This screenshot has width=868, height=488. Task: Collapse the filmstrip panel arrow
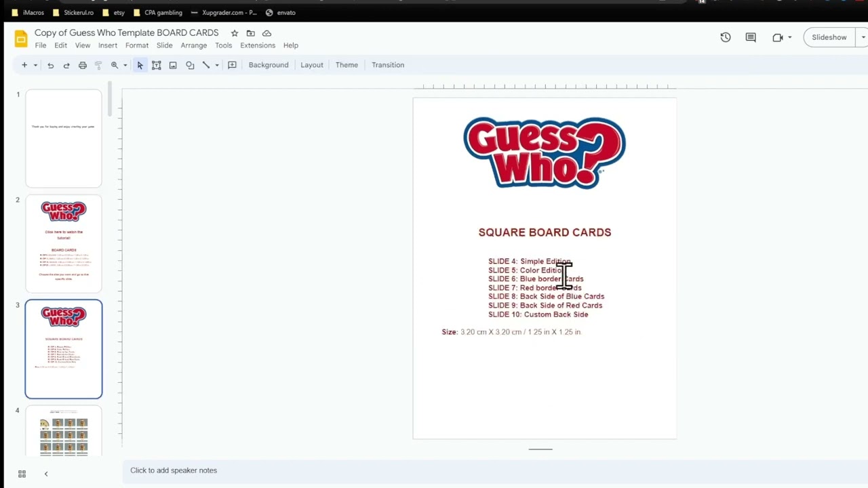pos(46,474)
